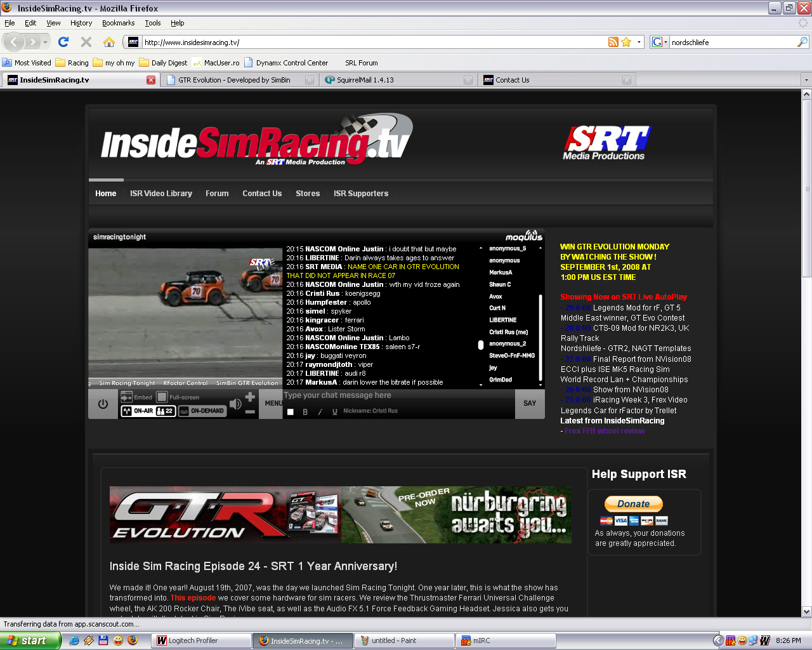Screen dimensions: 812x650
Task: Send chat message with SAY button
Action: [530, 404]
